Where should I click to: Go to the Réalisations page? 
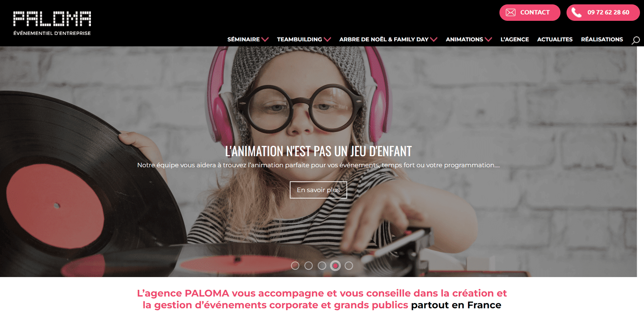602,39
